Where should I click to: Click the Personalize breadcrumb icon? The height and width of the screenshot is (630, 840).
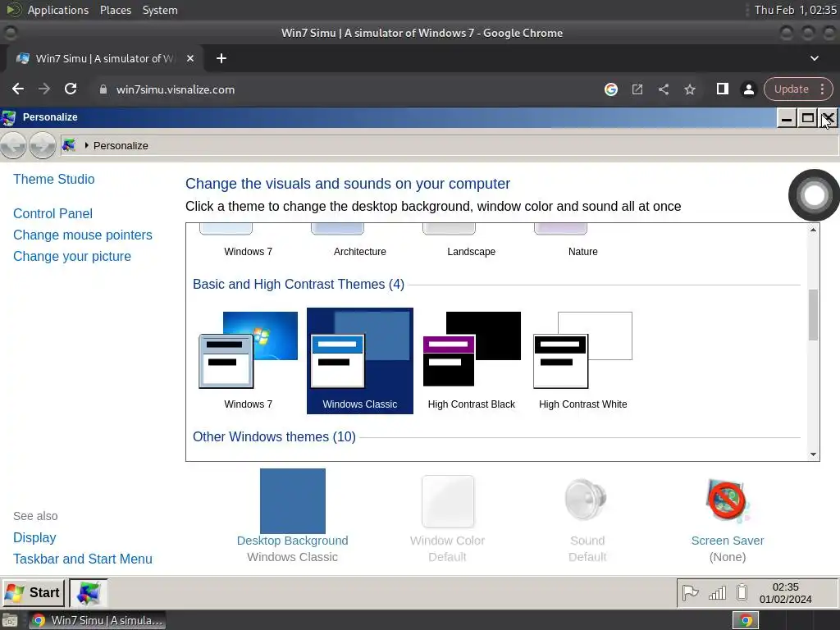point(69,145)
